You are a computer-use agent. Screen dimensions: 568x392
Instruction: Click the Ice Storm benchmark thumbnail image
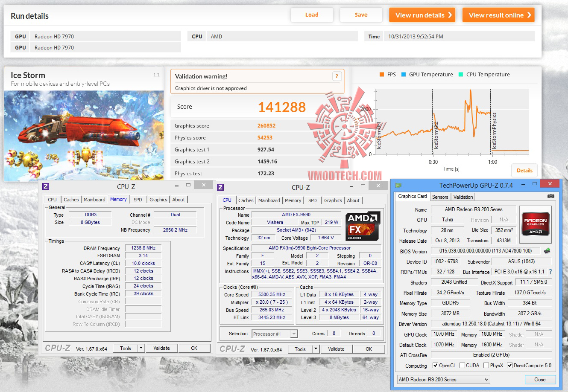coord(84,136)
